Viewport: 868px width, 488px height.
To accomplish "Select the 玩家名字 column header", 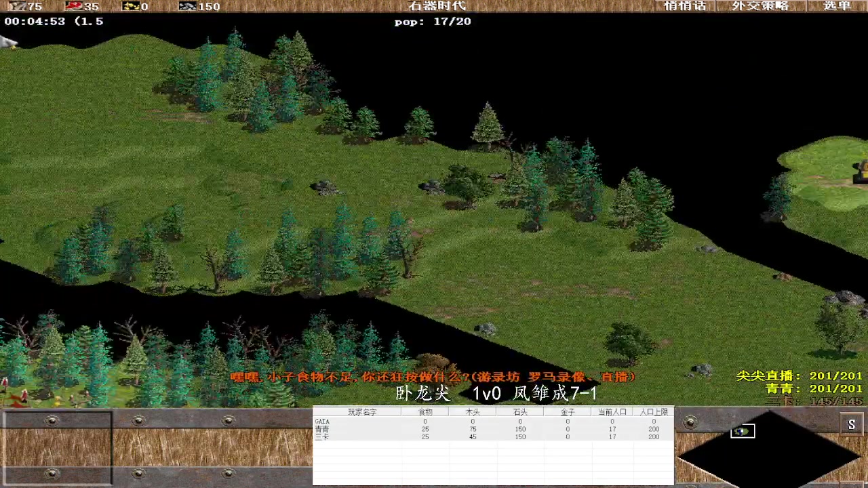I will coord(362,412).
